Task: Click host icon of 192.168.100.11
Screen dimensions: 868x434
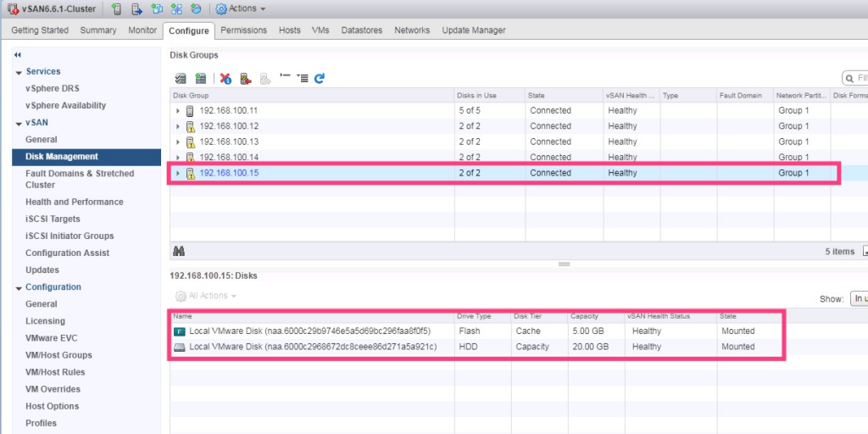Action: (x=190, y=111)
